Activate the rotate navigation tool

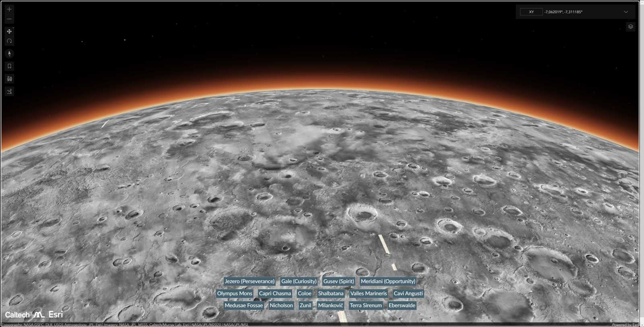9,41
